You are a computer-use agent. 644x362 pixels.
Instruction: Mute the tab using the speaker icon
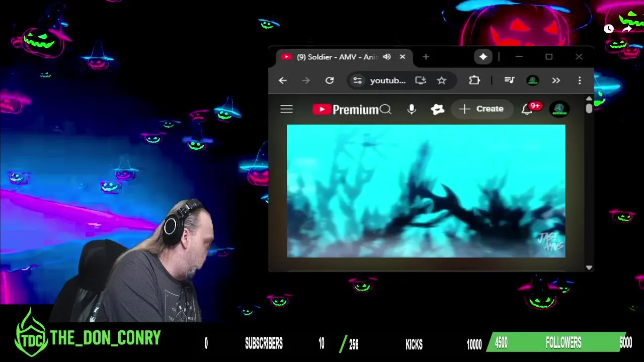pos(386,57)
